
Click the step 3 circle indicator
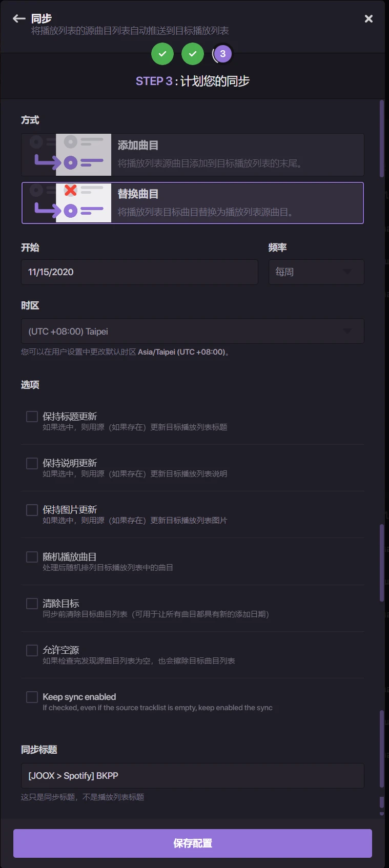[222, 54]
